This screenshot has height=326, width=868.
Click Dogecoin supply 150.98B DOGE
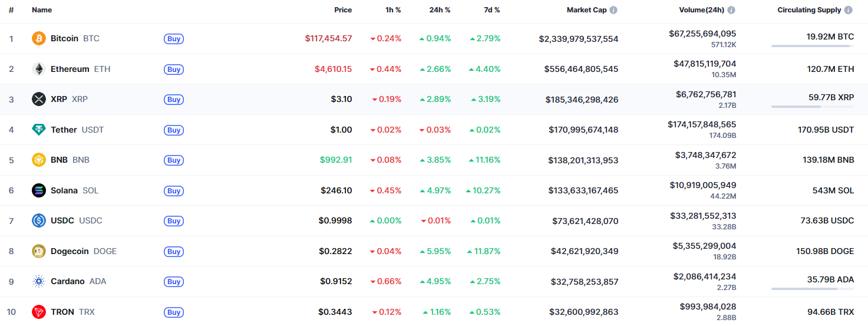click(825, 251)
